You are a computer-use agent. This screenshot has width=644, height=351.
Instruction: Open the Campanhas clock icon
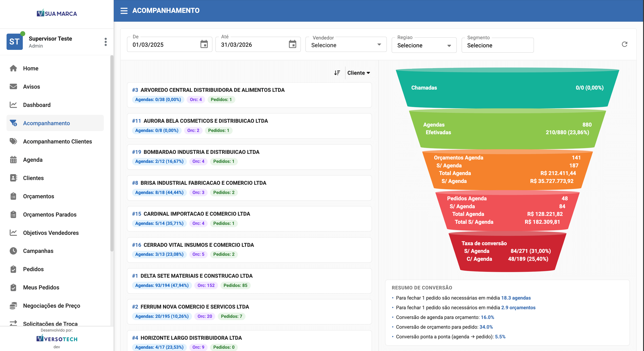coord(13,251)
